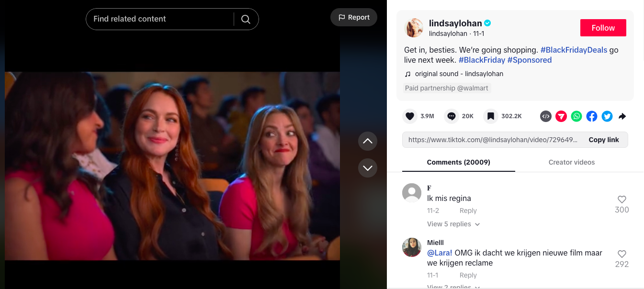644x289 pixels.
Task: Click the embed code icon
Action: (546, 116)
